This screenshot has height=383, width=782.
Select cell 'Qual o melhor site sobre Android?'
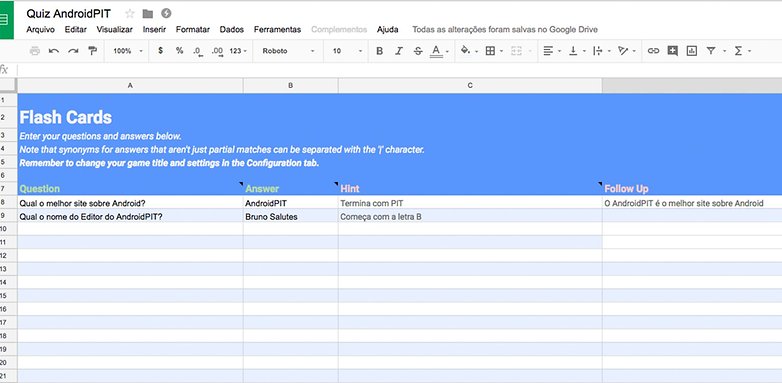click(x=130, y=203)
